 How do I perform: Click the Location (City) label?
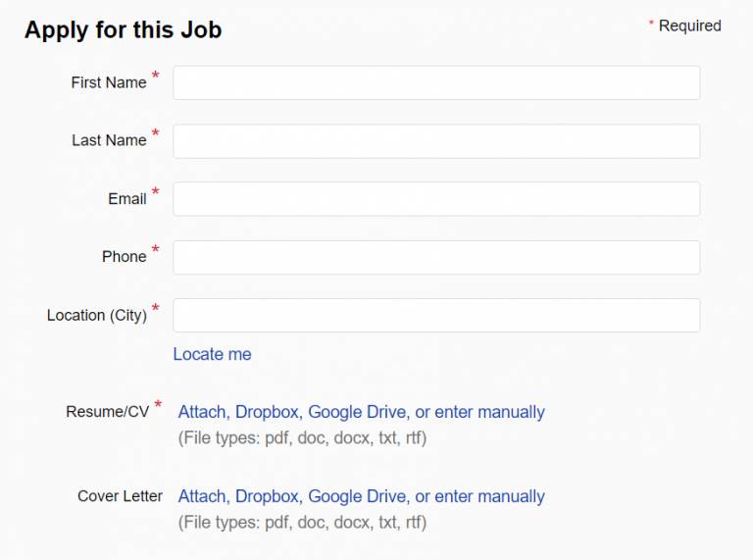click(x=97, y=316)
